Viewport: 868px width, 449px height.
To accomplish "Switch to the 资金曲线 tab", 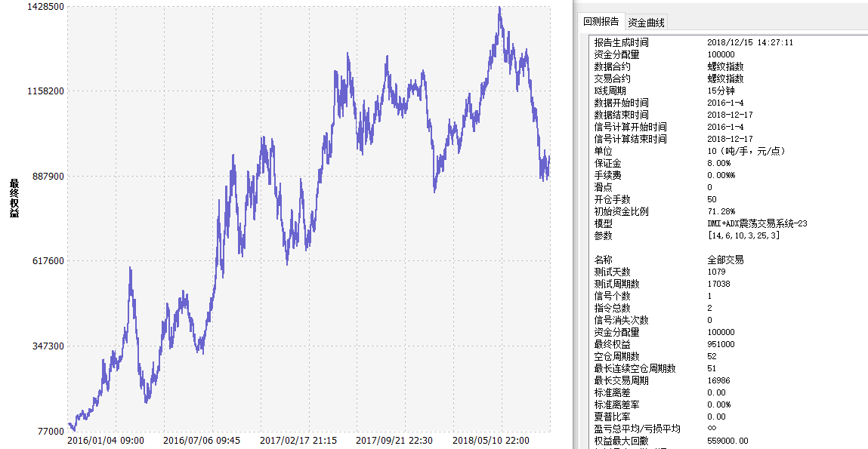I will tap(647, 22).
